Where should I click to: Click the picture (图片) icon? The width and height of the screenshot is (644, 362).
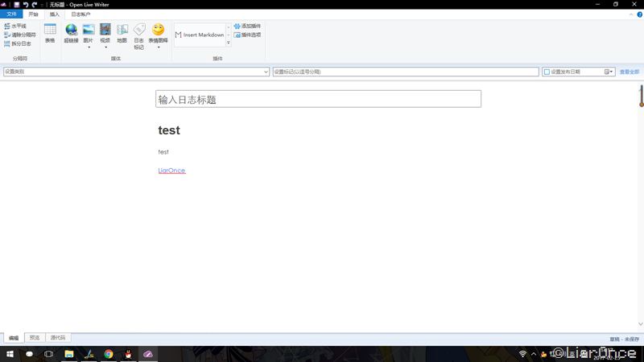coord(89,30)
